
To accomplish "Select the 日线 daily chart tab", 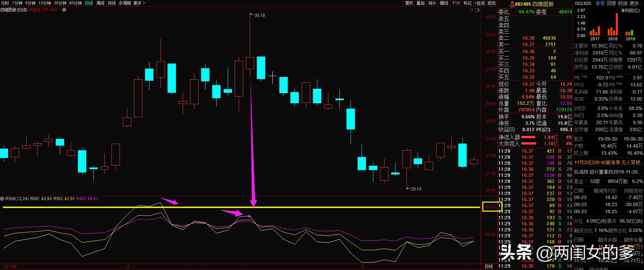I will pos(89,3).
